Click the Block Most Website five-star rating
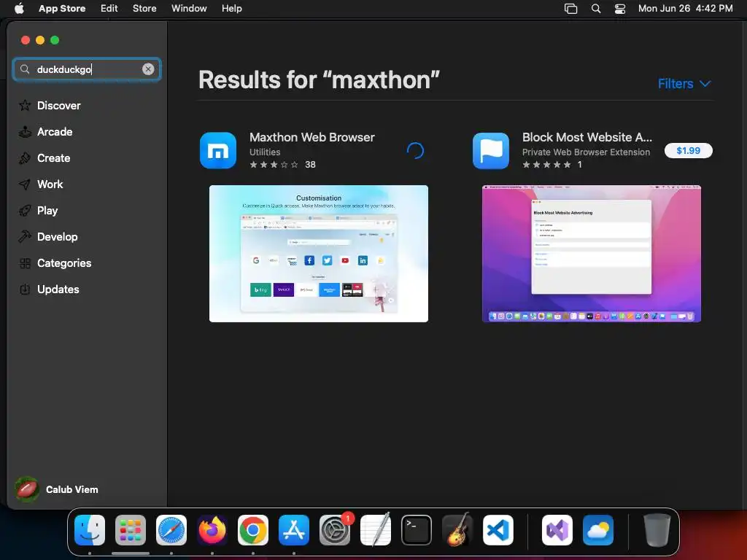Screen dimensions: 747x560 pyautogui.click(x=546, y=165)
